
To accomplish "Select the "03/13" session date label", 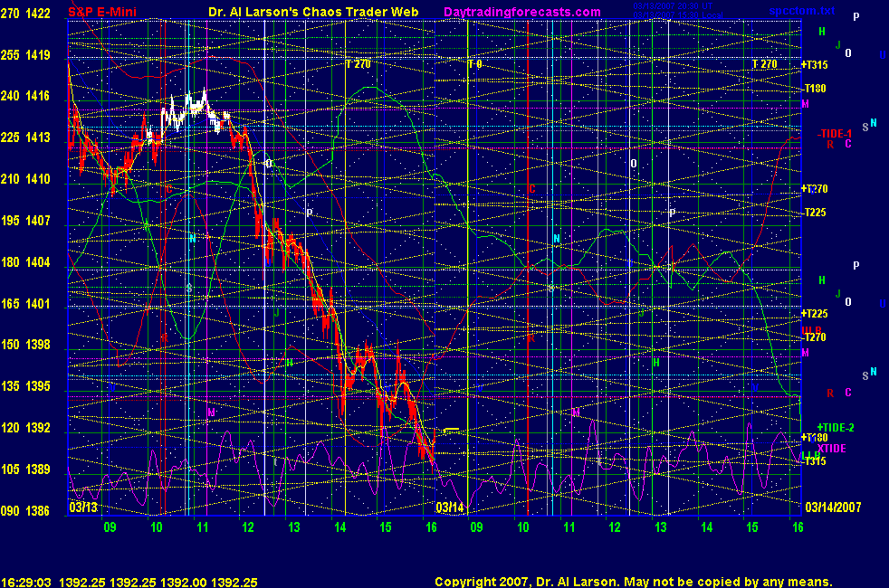I will [83, 507].
